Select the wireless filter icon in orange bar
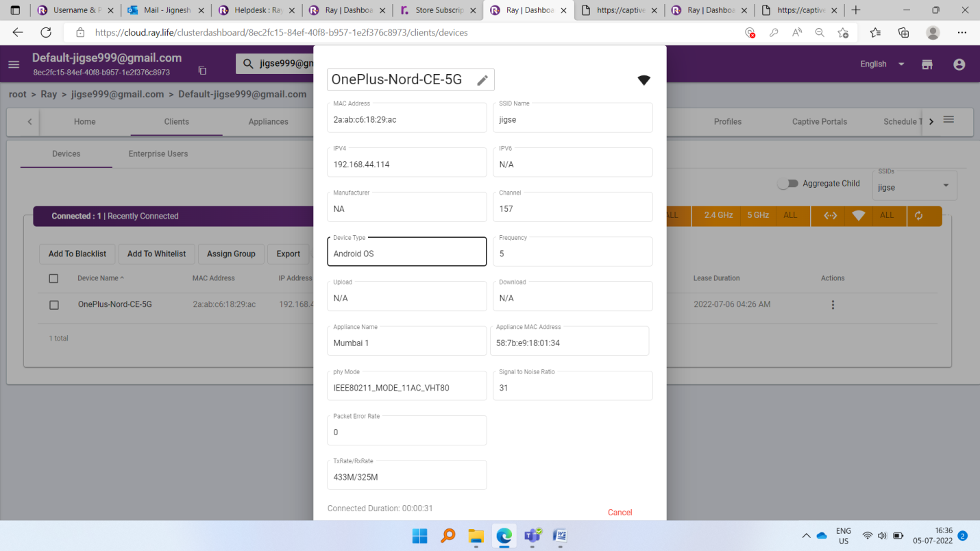Viewport: 980px width, 551px height. tap(859, 215)
